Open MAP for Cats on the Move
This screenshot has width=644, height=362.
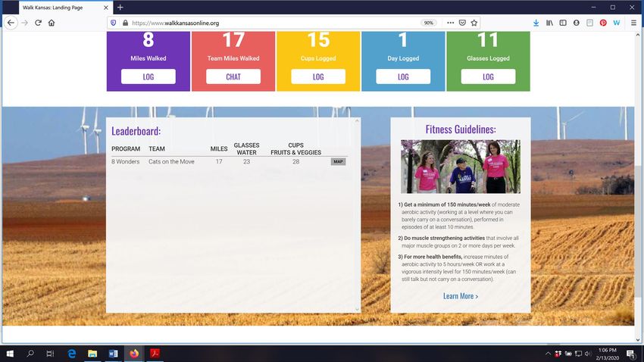[x=339, y=162]
